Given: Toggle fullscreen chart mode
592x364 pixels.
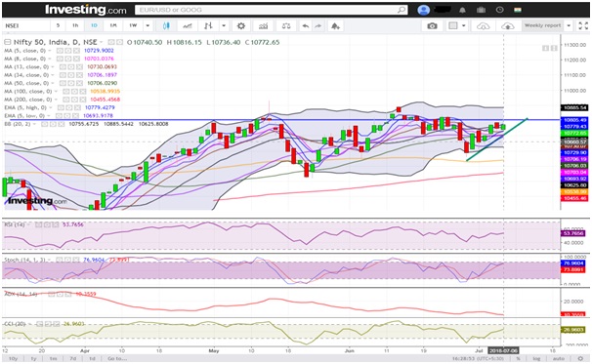Looking at the screenshot, I should tap(583, 25).
